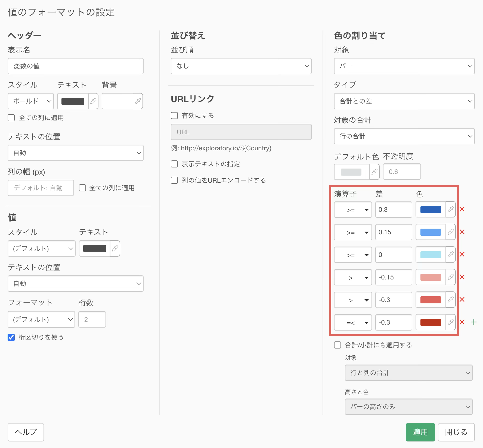Click the 適用 apply button
483x448 pixels.
click(420, 432)
